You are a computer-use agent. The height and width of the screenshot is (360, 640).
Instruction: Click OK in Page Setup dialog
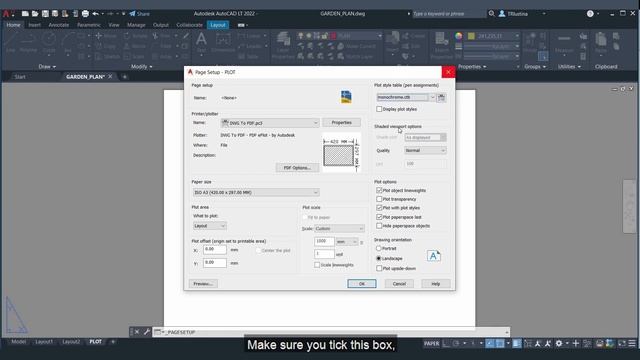coord(362,284)
